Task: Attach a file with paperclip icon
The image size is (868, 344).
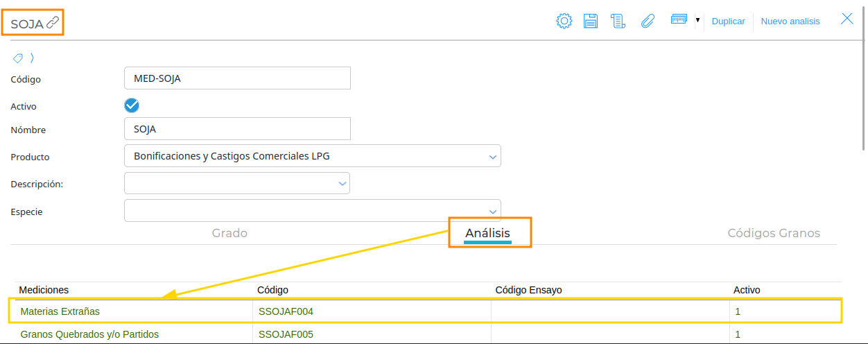Action: pos(648,21)
